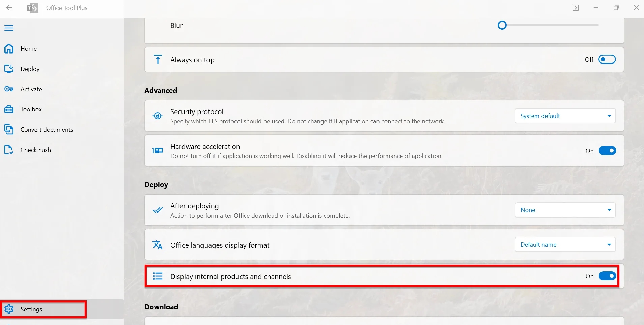This screenshot has width=644, height=325.
Task: Click the After deploying double-check icon
Action: click(158, 210)
